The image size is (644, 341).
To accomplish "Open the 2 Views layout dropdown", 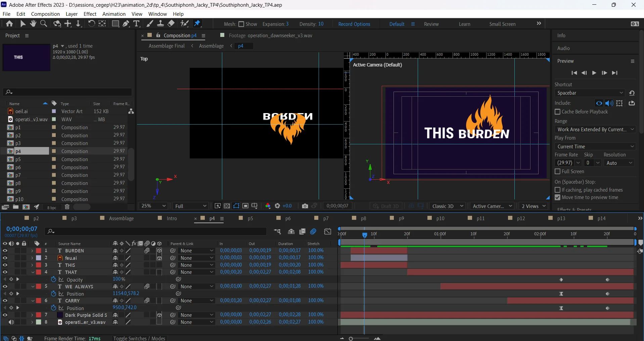I will 534,206.
